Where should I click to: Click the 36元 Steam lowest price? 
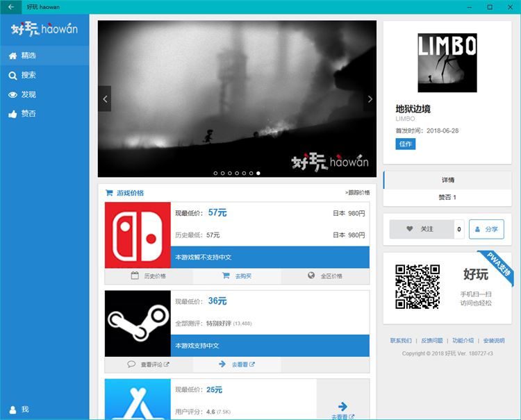(x=217, y=301)
